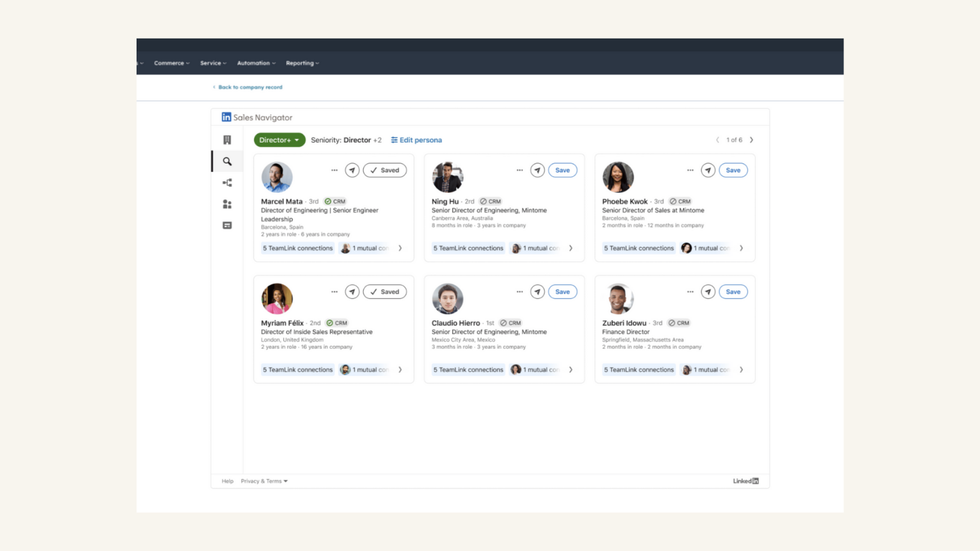The width and height of the screenshot is (980, 551).
Task: Open the account panel icon at sidebar bottom
Action: tap(227, 225)
